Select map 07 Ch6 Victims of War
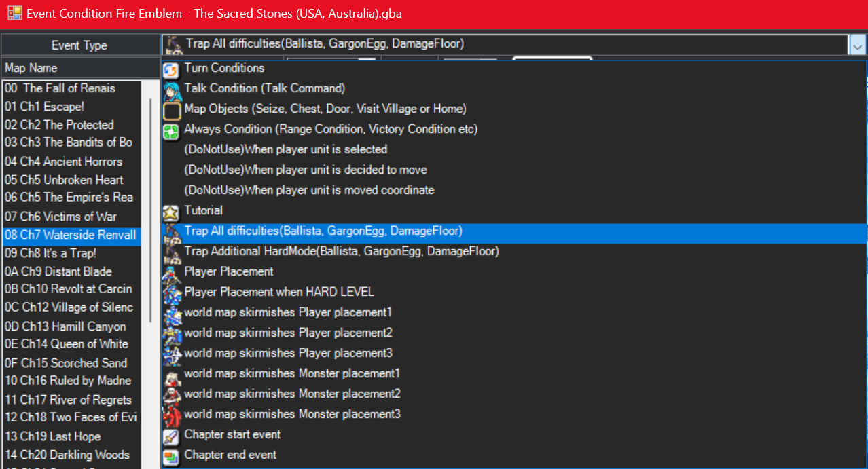868x469 pixels. coord(71,217)
